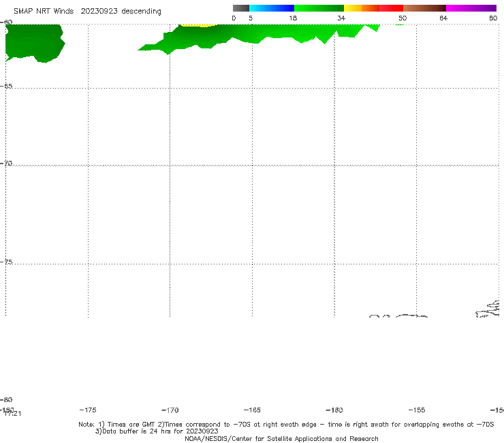The image size is (504, 443).
Task: Click the gray segment of the wind color bar
Action: coord(240,8)
